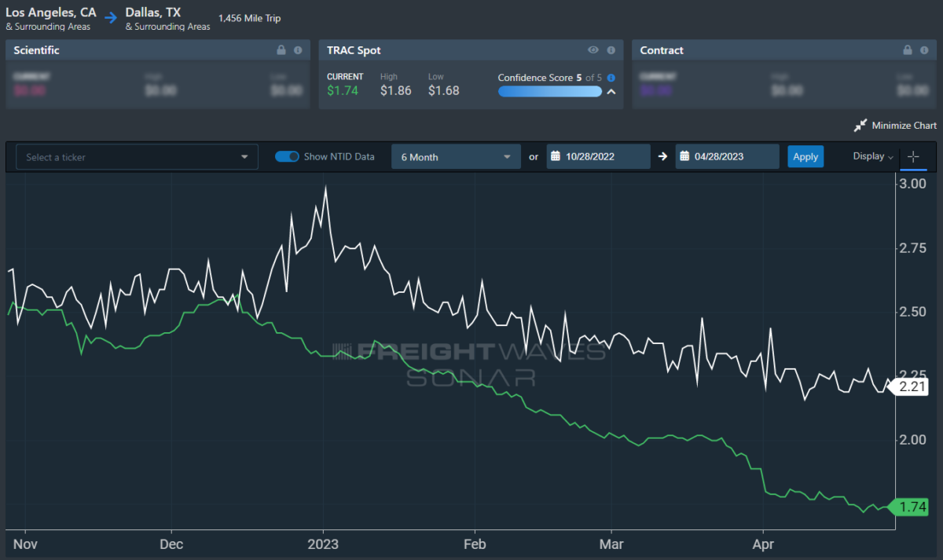Click the Nov x-axis label
The width and height of the screenshot is (943, 560).
[x=25, y=543]
